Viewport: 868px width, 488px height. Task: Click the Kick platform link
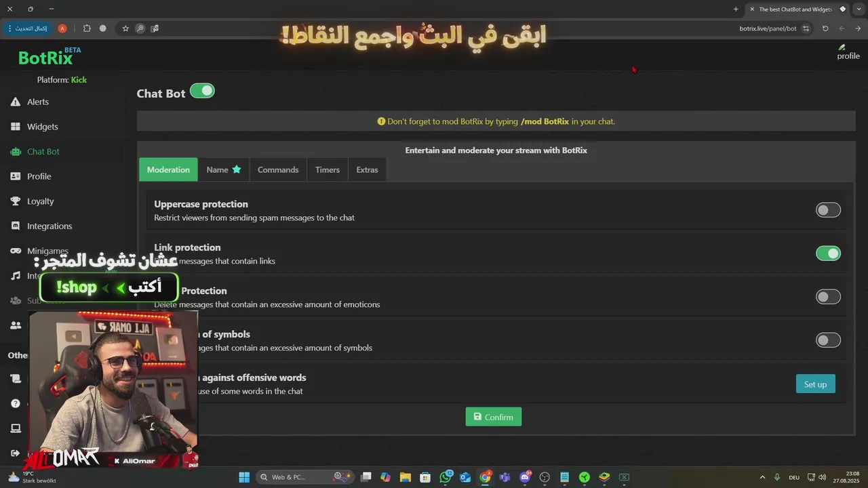pos(79,80)
